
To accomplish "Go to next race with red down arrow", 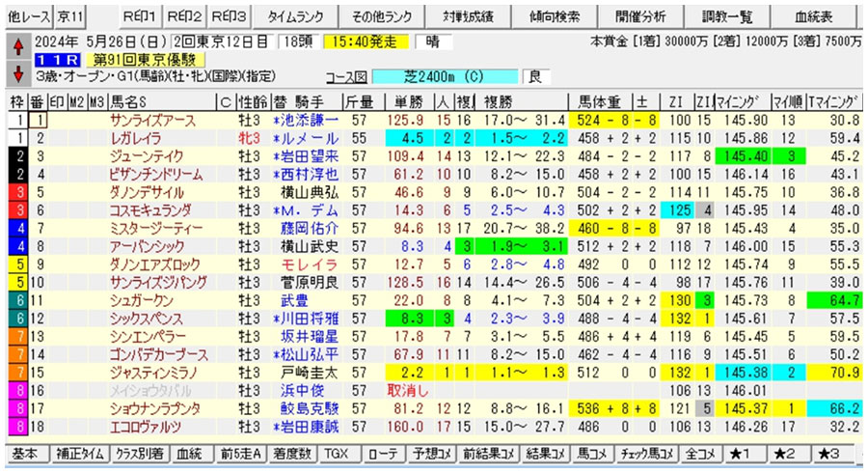I will (x=17, y=73).
